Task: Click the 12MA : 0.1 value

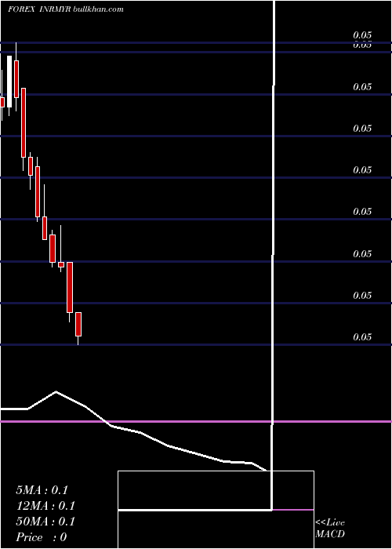Action: 45,506
